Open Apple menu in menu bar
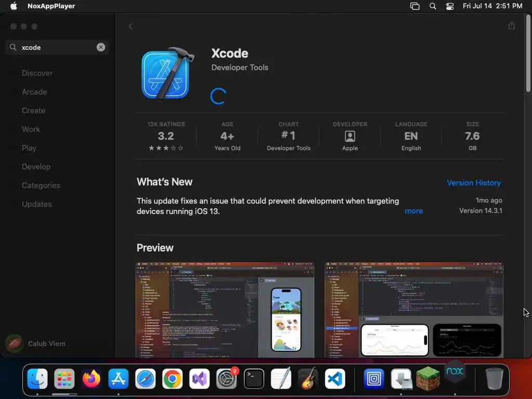532x399 pixels. [14, 6]
